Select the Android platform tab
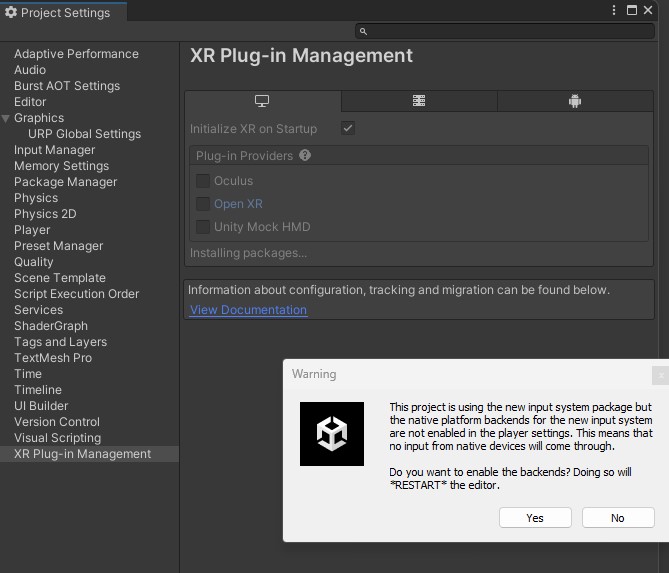The height and width of the screenshot is (573, 669). 575,101
